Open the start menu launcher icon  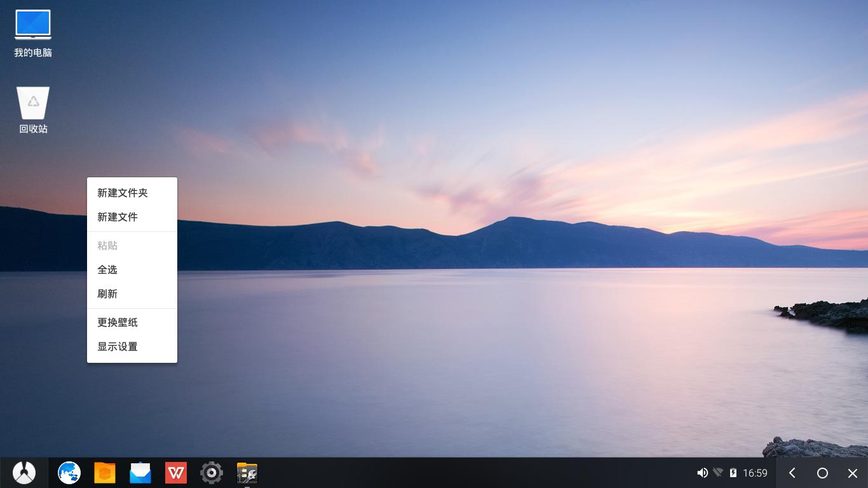[24, 473]
